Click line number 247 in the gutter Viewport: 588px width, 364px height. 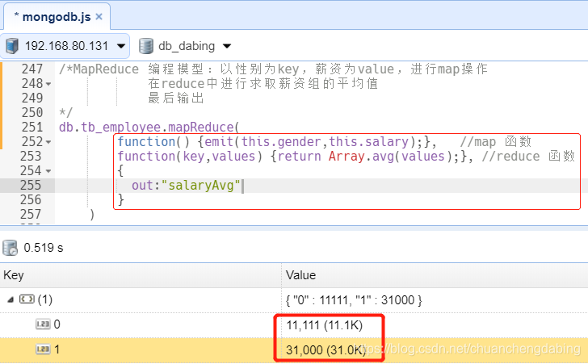pos(31,69)
